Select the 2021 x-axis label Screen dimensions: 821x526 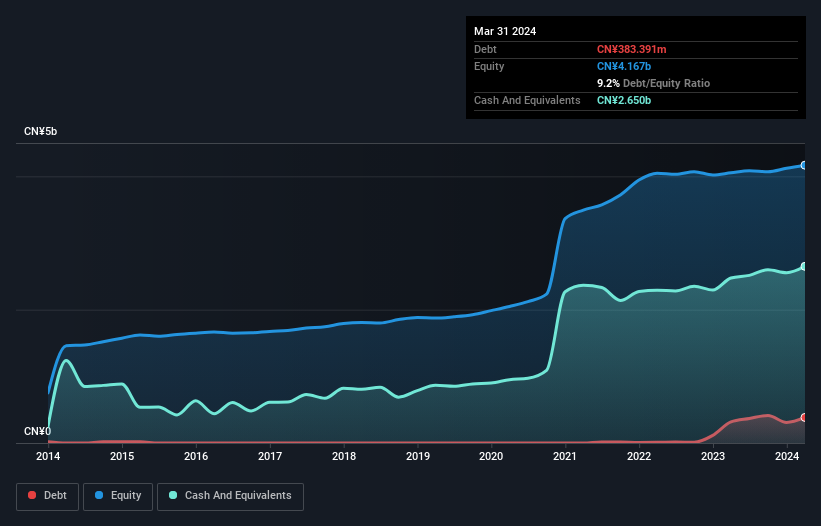point(566,456)
